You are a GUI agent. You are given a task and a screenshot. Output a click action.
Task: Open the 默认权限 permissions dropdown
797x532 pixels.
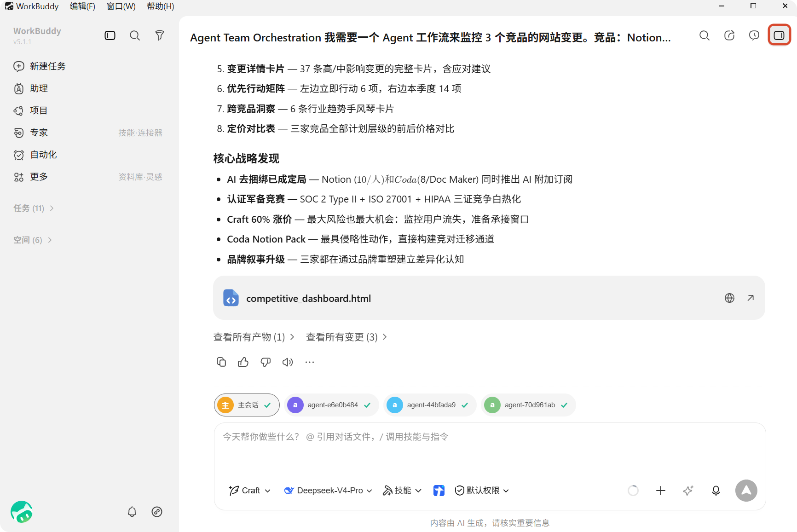pyautogui.click(x=482, y=491)
